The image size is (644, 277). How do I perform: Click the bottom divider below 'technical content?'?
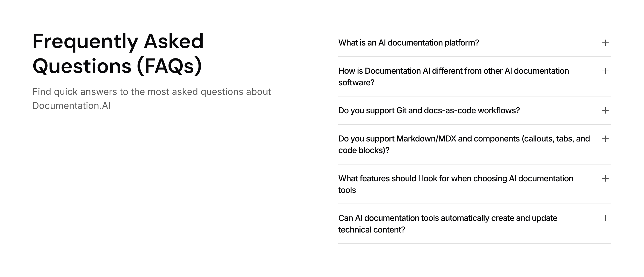474,244
